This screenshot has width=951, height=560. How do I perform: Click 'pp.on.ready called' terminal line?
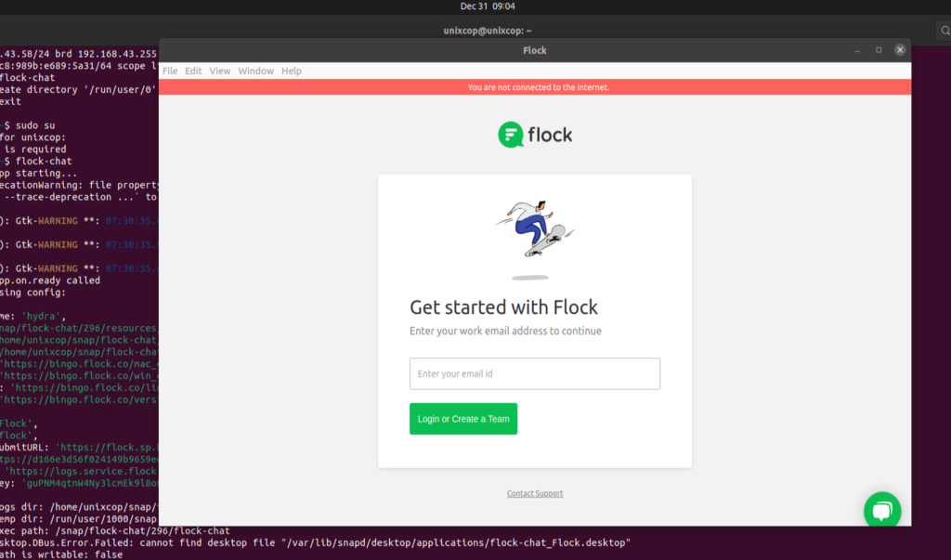(50, 280)
